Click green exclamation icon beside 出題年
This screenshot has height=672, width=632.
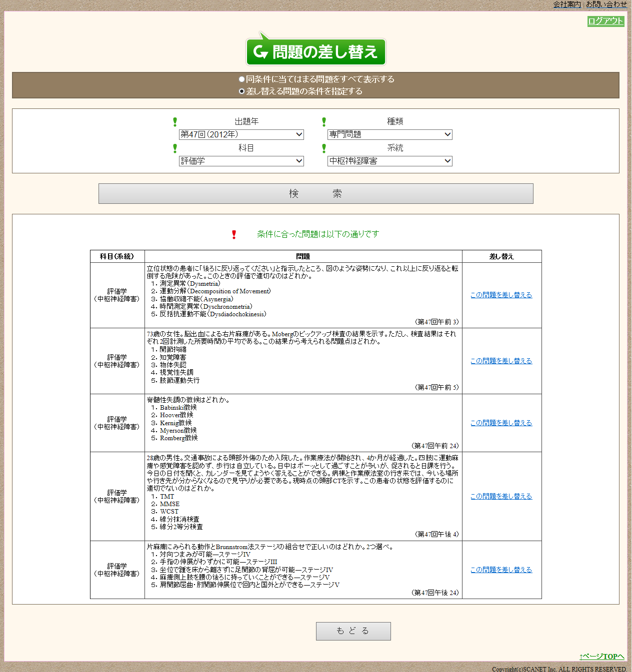[175, 122]
